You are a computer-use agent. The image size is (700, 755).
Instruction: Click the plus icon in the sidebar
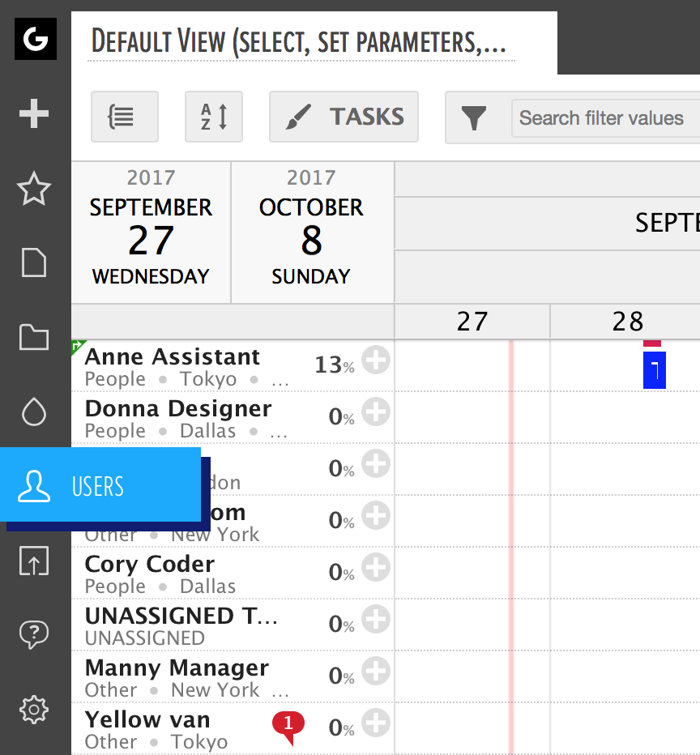click(34, 113)
